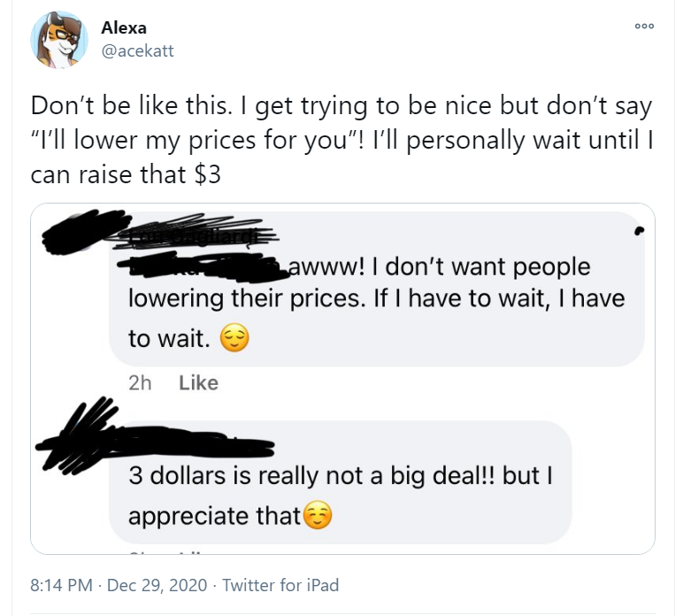Click the relieved face emoji after "to wait."

pos(234,337)
